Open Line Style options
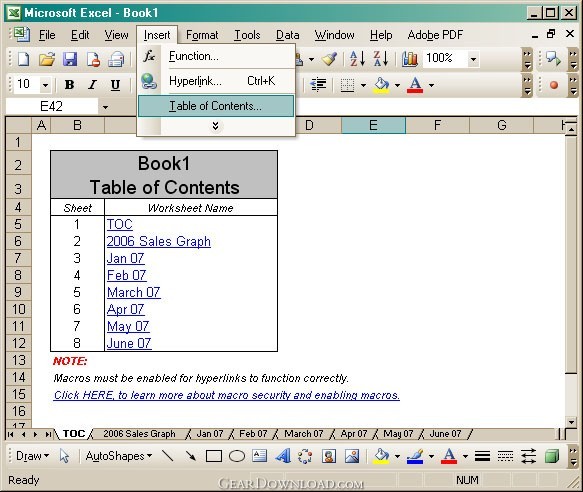This screenshot has height=492, width=583. [482, 456]
